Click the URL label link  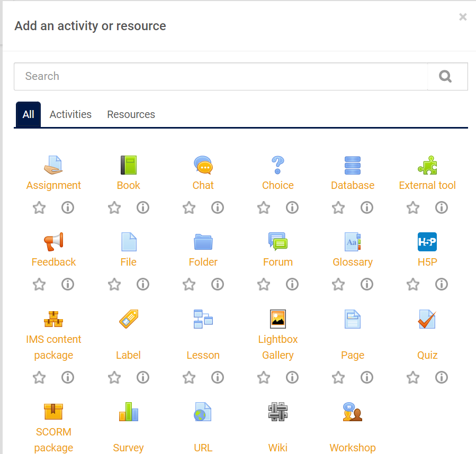(203, 448)
